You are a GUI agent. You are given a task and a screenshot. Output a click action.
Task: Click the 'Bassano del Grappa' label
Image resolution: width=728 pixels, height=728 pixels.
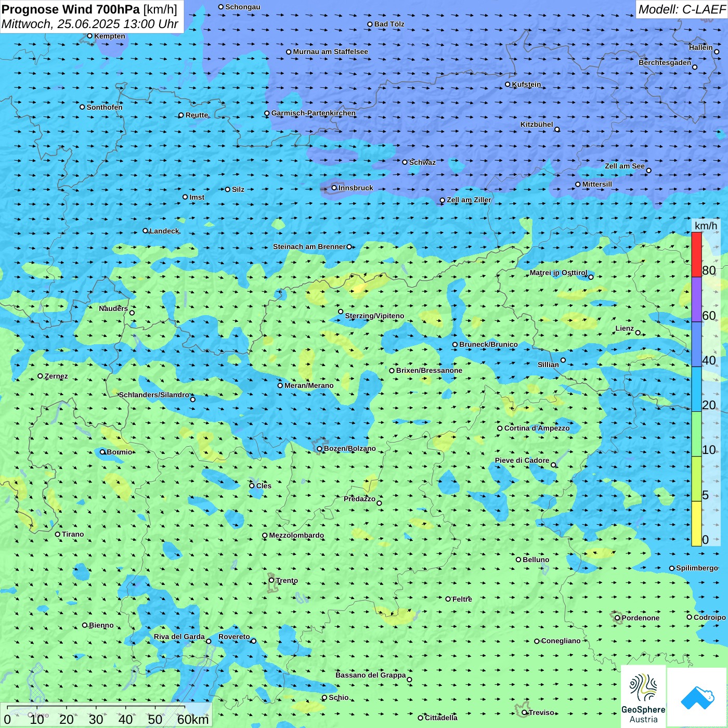coord(370,675)
